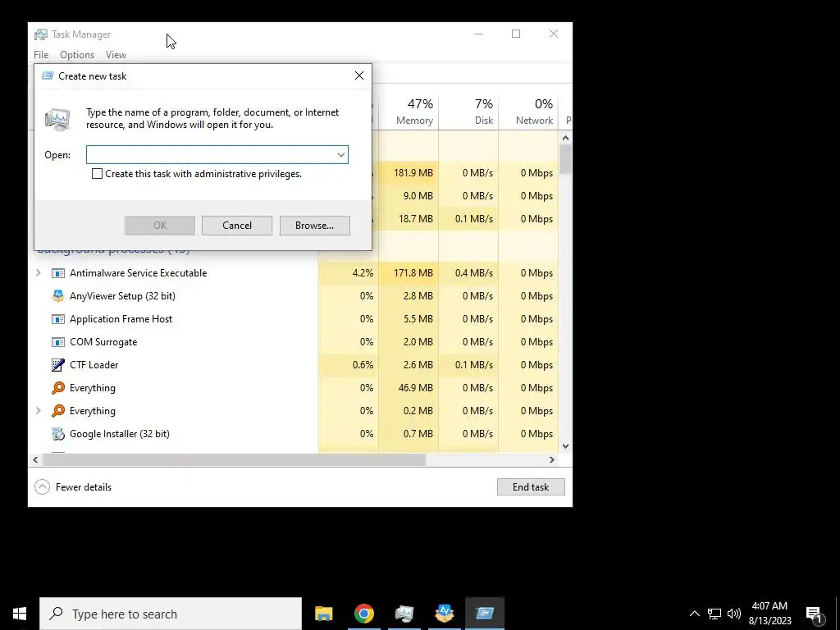Viewport: 840px width, 630px height.
Task: Click the 171.8 MB memory cell
Action: click(x=409, y=273)
